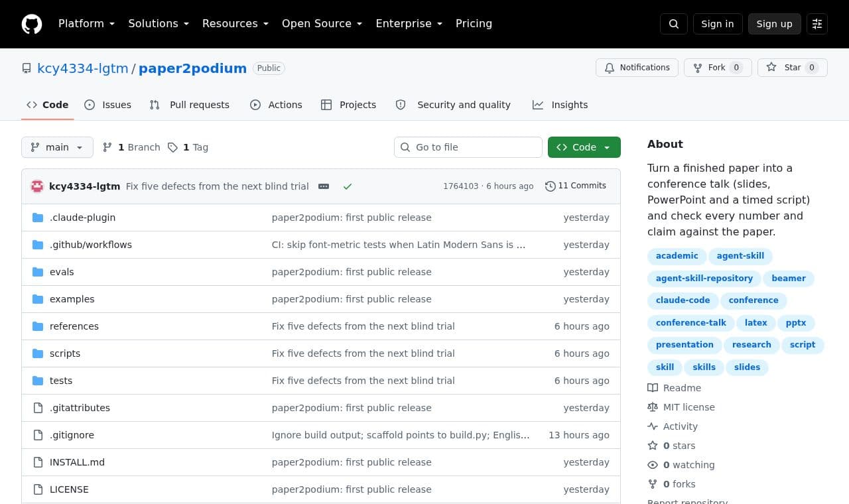Viewport: 849px width, 504px height.
Task: Expand the Resources menu
Action: [235, 24]
